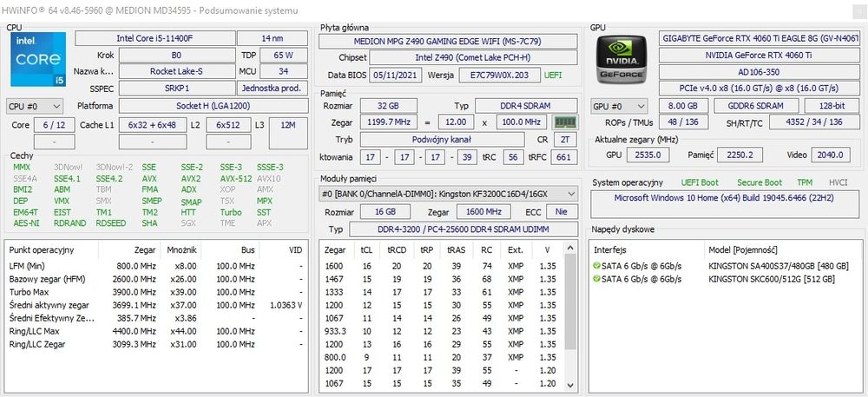Click the 32 GB memory size field
868x397 pixels.
click(x=389, y=106)
